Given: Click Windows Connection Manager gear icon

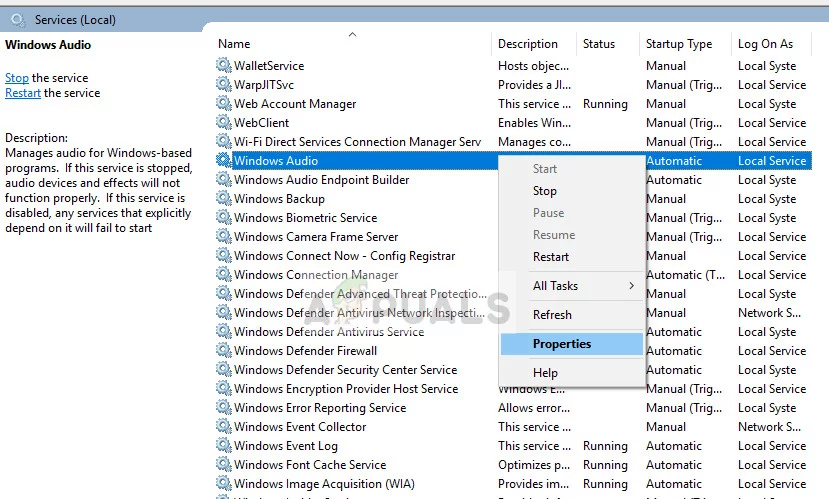Looking at the screenshot, I should [x=224, y=274].
